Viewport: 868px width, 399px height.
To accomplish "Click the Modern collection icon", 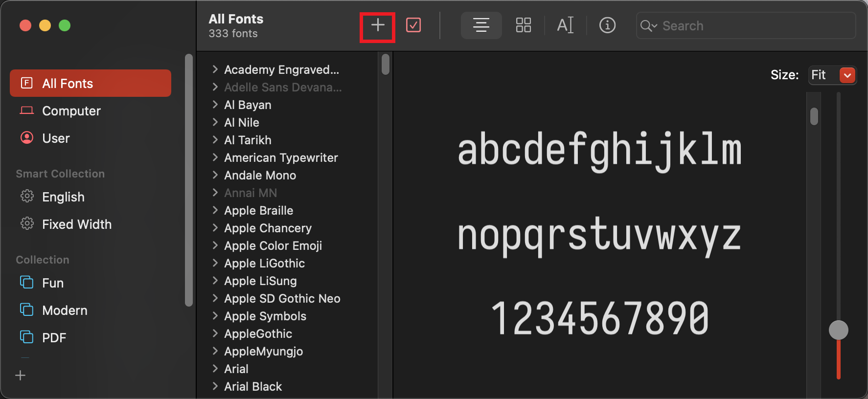I will (x=26, y=310).
